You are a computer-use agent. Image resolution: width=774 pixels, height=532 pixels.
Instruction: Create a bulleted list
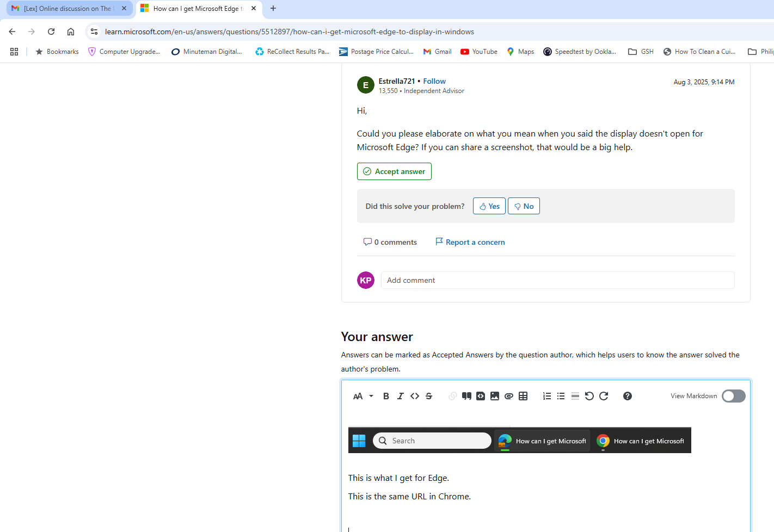[561, 396]
